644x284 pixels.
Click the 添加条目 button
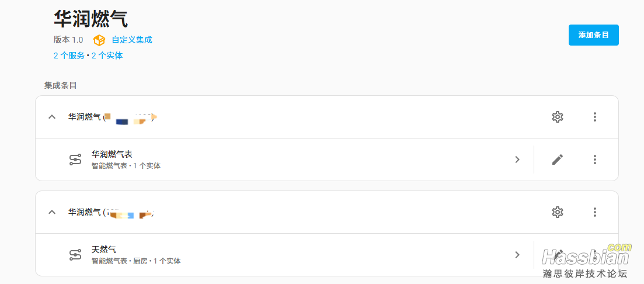593,35
